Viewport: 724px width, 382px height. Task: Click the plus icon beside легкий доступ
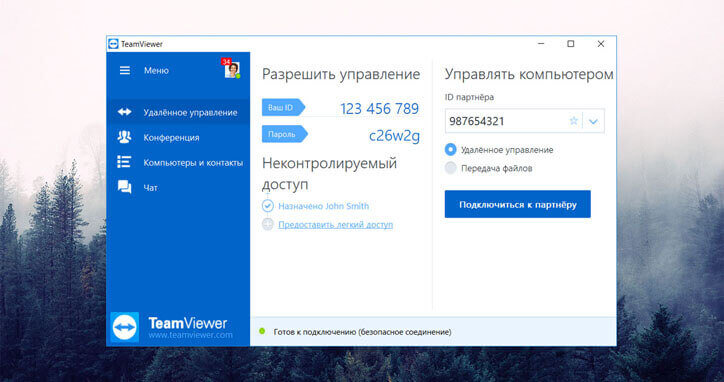coord(268,224)
